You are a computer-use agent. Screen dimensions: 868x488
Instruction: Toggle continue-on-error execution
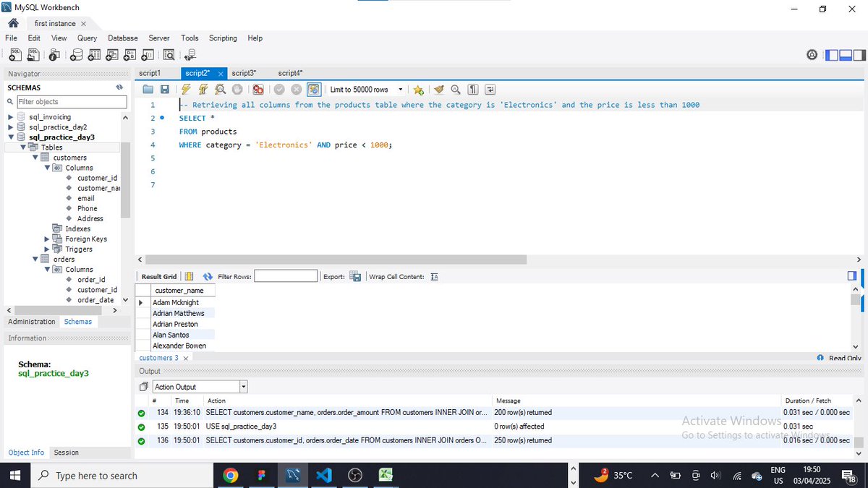pos(258,90)
